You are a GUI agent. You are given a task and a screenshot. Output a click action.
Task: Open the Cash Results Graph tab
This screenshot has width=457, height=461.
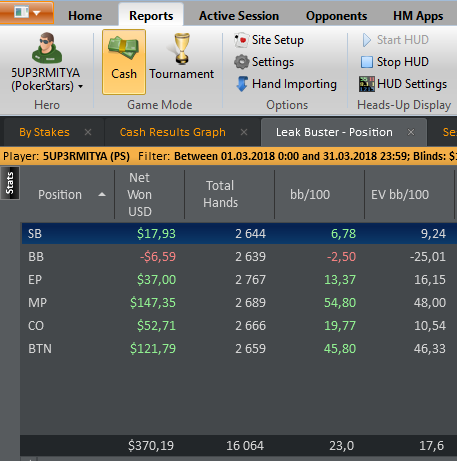tap(172, 132)
